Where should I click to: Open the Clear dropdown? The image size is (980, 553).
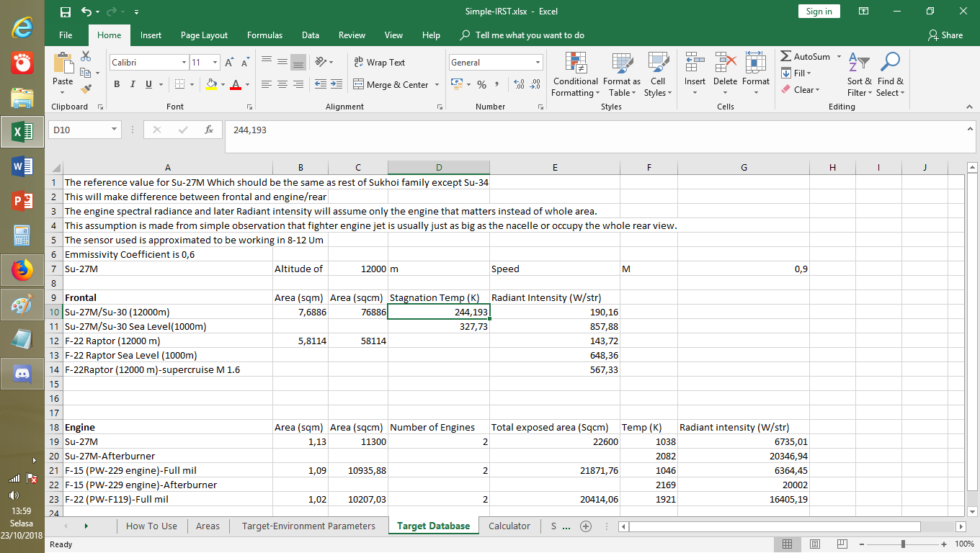click(801, 90)
